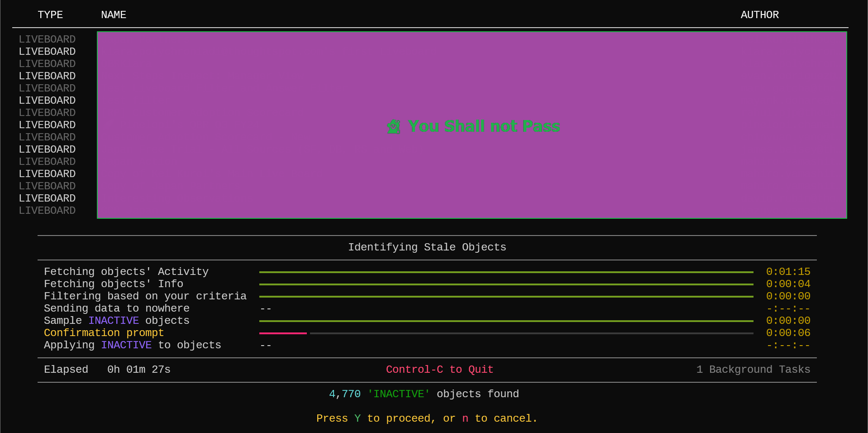Click the '-:--:--' time for Applying INACTIVE
The height and width of the screenshot is (433, 868).
point(788,345)
